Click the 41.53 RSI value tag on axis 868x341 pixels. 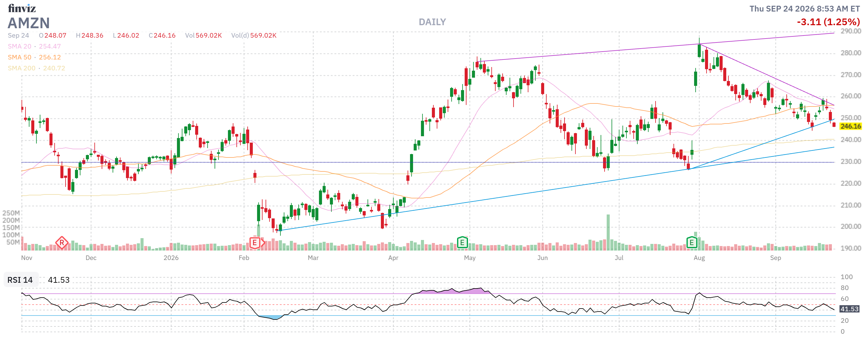point(849,309)
